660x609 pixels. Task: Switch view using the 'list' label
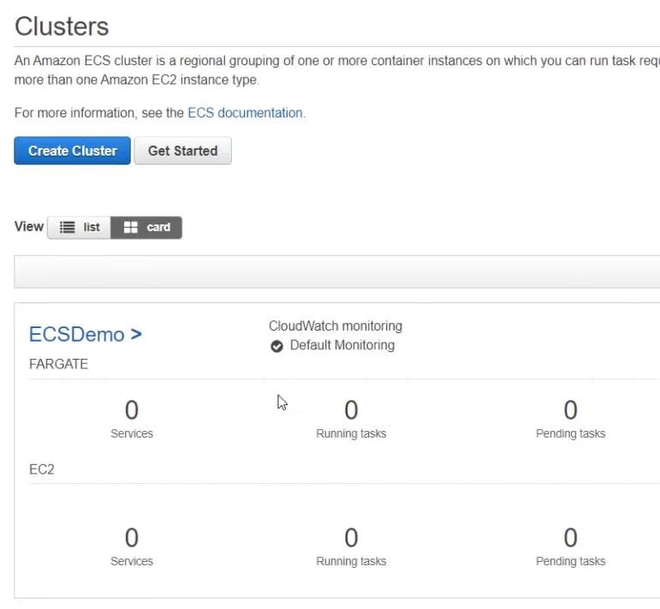[x=91, y=228]
